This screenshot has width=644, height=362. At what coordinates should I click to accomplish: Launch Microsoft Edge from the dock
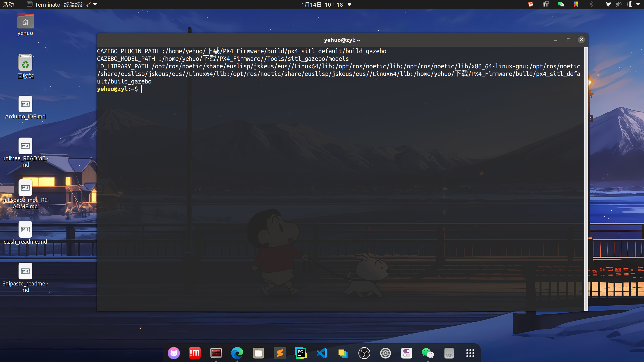coord(237,353)
